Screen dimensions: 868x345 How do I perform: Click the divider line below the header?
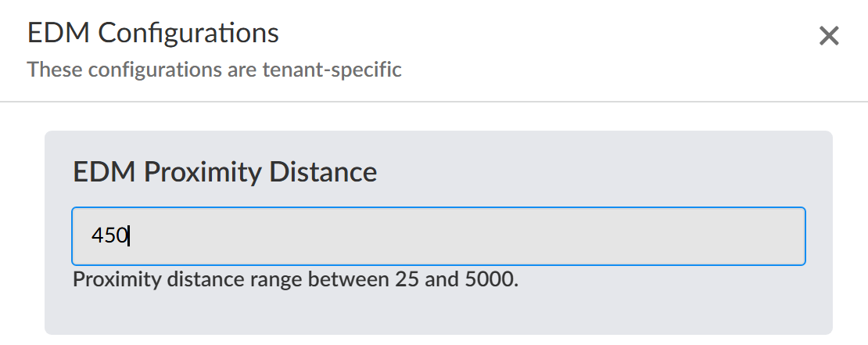(x=434, y=102)
